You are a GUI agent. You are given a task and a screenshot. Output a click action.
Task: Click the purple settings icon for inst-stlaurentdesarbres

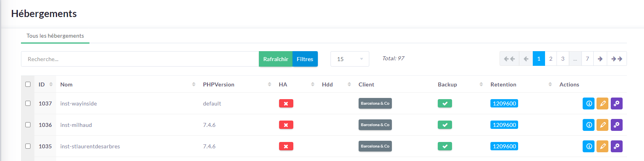pyautogui.click(x=616, y=146)
